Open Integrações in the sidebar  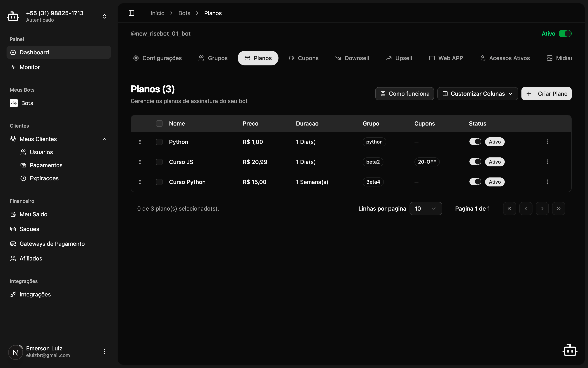pyautogui.click(x=59, y=294)
